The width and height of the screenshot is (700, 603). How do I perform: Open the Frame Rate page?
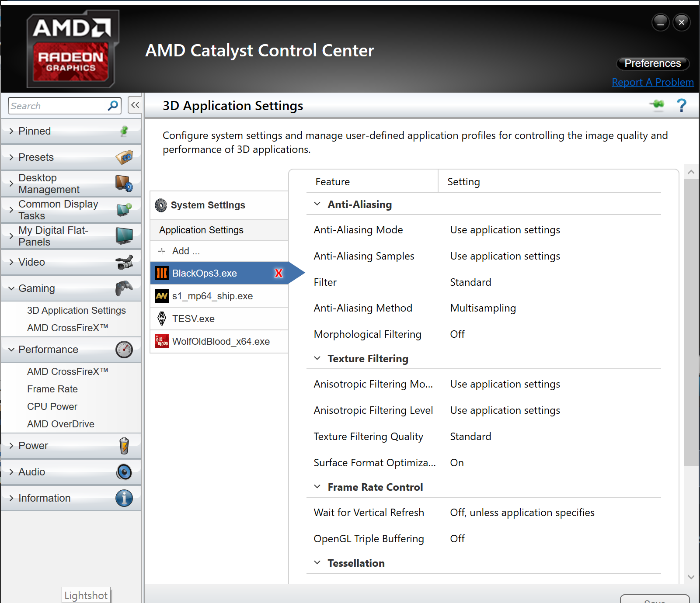(x=52, y=389)
